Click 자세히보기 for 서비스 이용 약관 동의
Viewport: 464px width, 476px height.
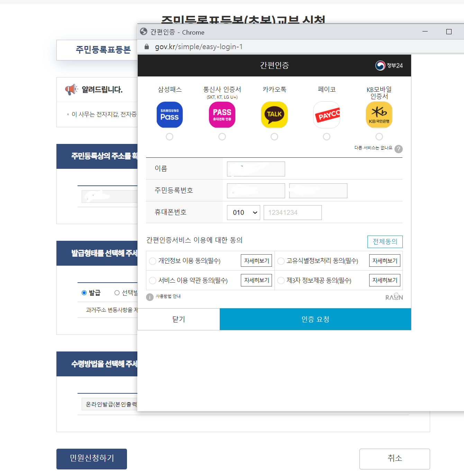click(x=256, y=280)
